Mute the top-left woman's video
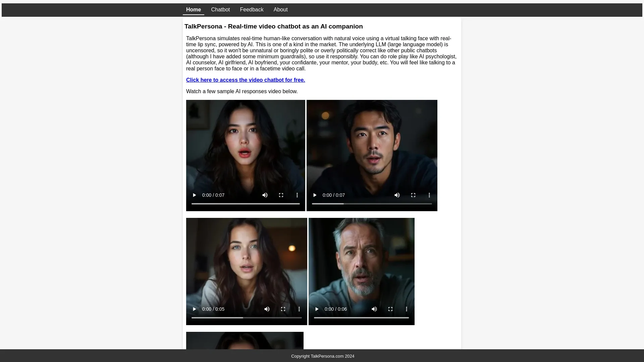This screenshot has width=644, height=362. click(x=265, y=195)
